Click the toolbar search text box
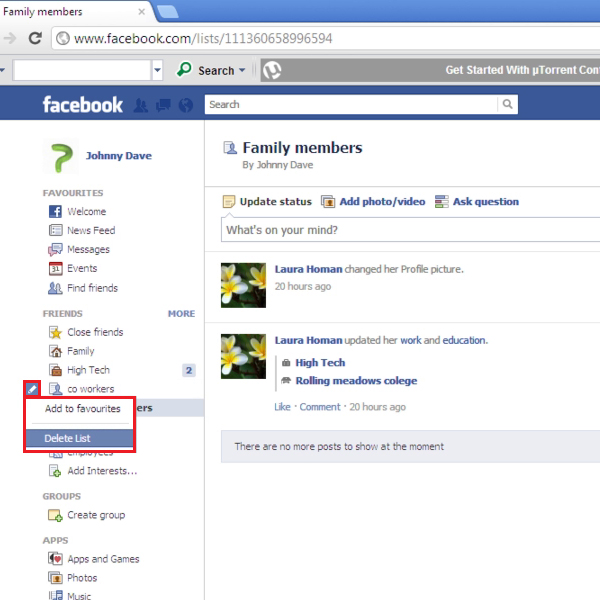 pyautogui.click(x=82, y=70)
